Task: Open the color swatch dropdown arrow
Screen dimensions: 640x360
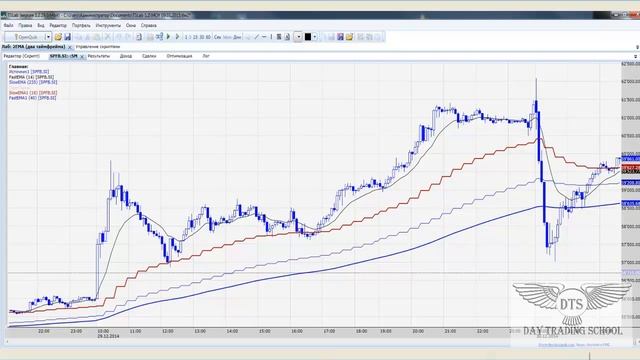Action: click(315, 37)
